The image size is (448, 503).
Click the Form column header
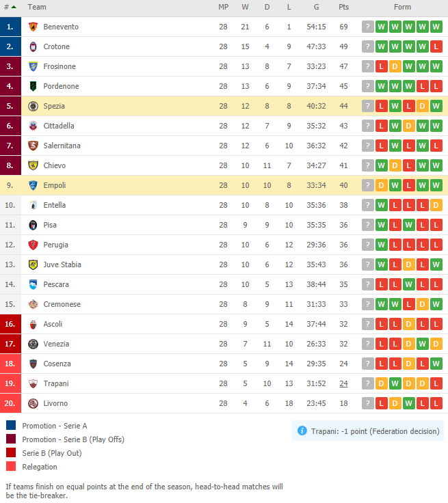[x=402, y=7]
